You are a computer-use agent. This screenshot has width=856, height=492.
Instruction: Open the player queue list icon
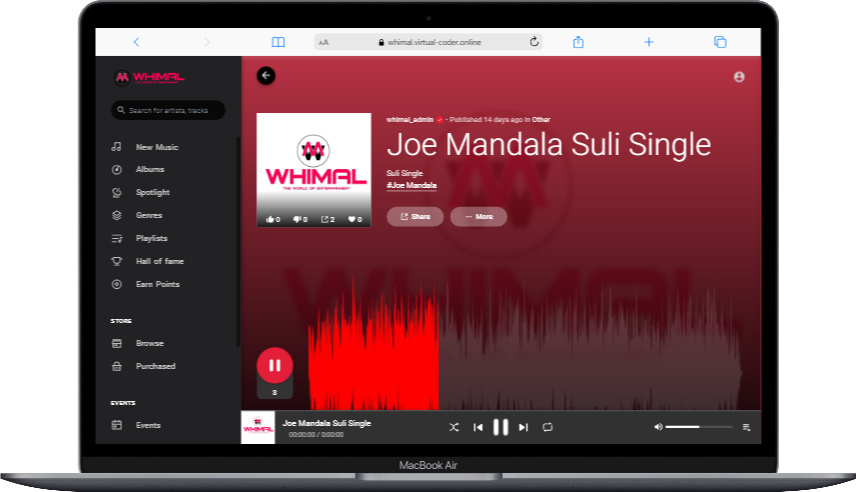[x=746, y=427]
